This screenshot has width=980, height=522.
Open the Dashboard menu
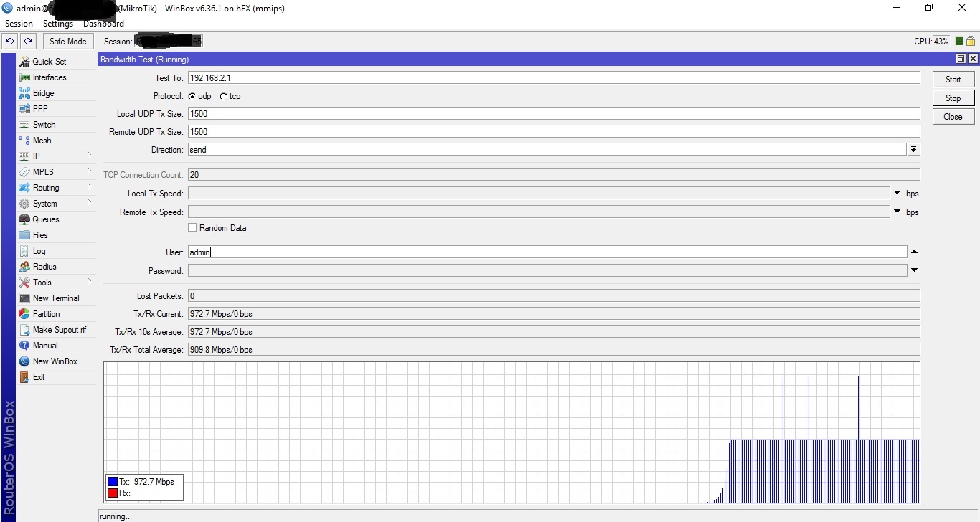tap(103, 24)
